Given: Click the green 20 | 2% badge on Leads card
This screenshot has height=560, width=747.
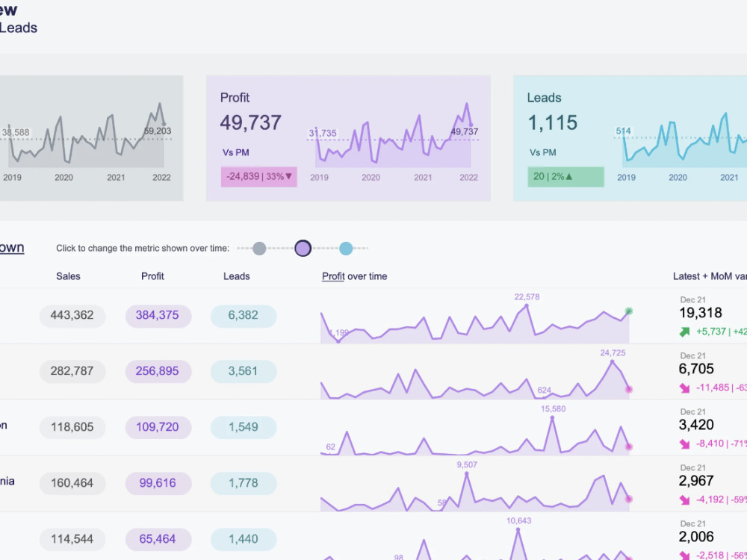Looking at the screenshot, I should [x=565, y=176].
